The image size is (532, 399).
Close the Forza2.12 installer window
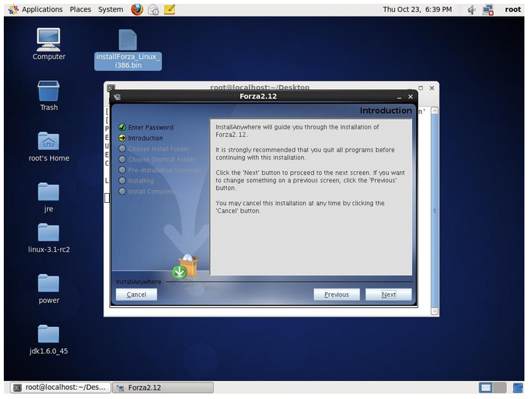[x=411, y=97]
